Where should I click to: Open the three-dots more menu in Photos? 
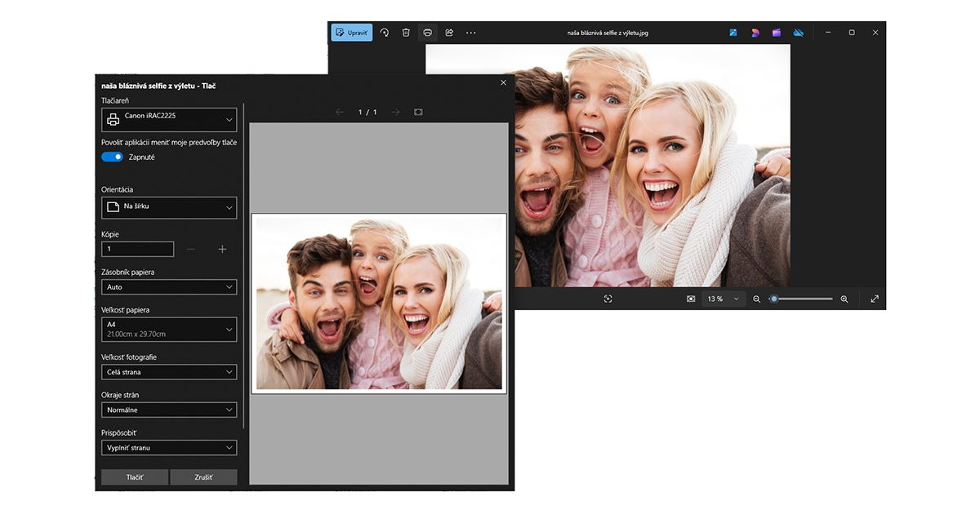point(470,33)
